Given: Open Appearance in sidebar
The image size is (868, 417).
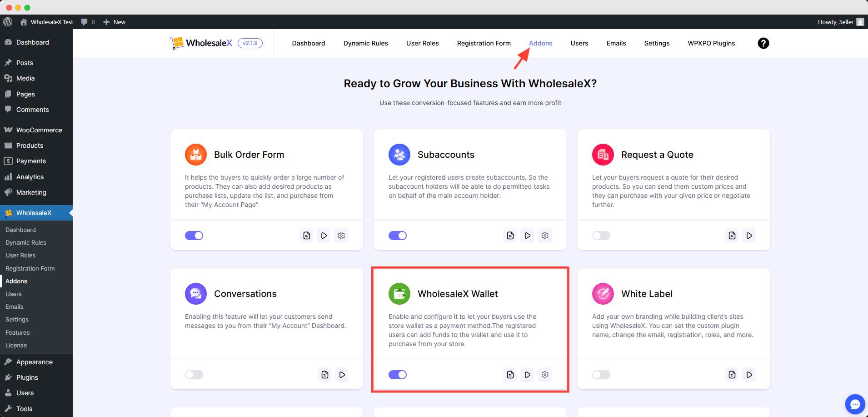Looking at the screenshot, I should [x=36, y=362].
